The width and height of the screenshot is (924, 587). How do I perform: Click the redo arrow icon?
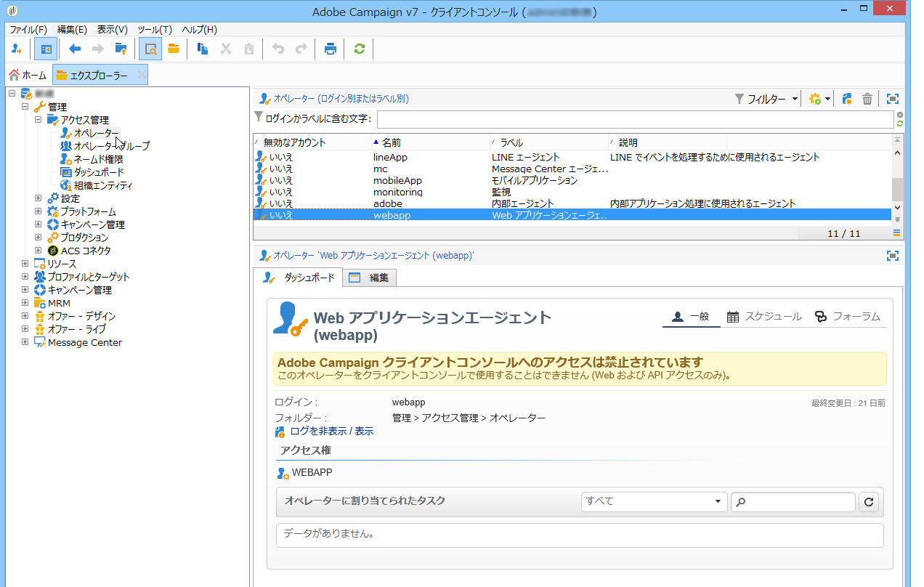pyautogui.click(x=301, y=49)
